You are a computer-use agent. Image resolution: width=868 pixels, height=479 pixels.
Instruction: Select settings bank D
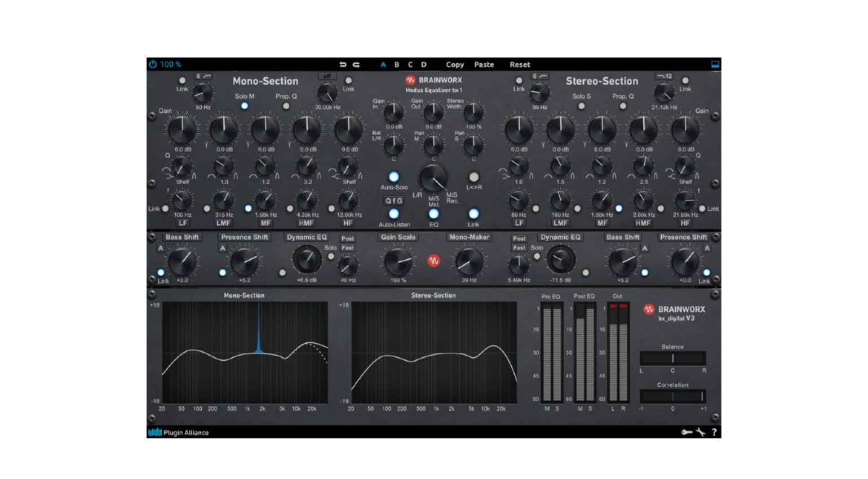point(424,65)
